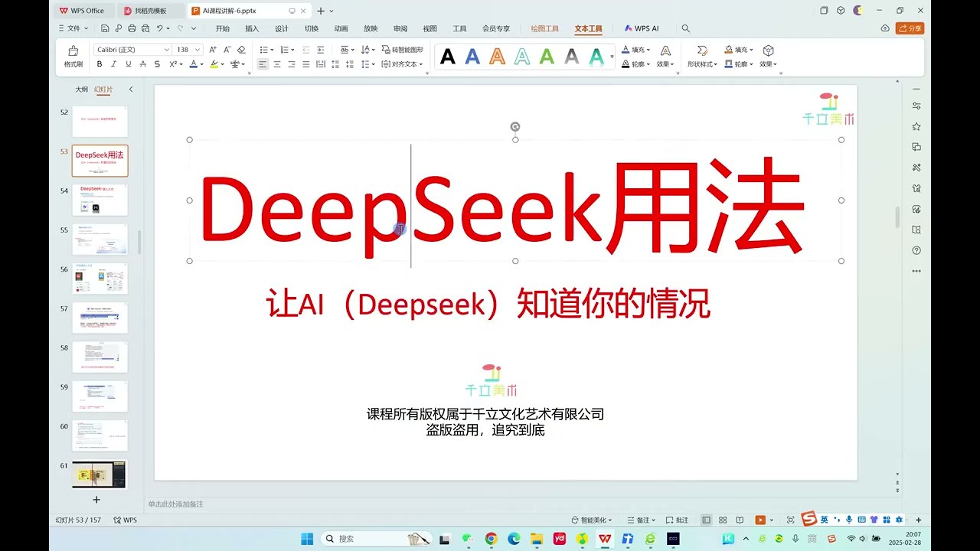This screenshot has width=980, height=551.
Task: Start slideshow with orange play button
Action: pos(760,520)
